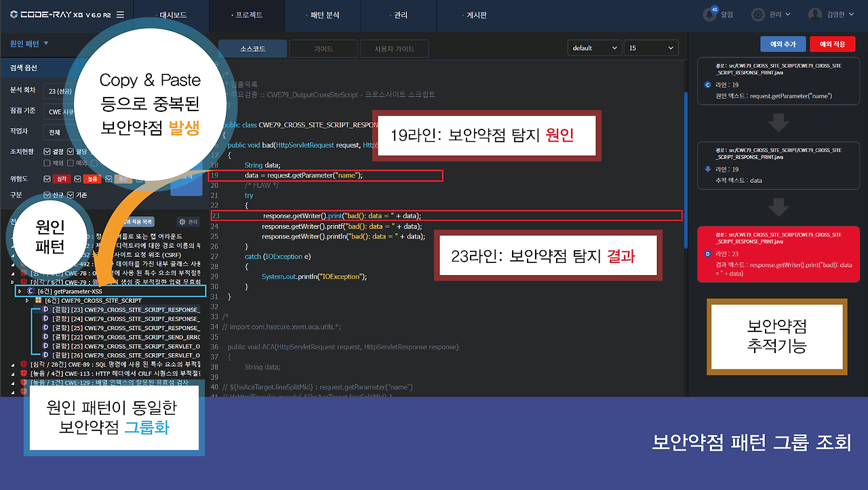Click the user avatar icon for 김영한

point(816,14)
